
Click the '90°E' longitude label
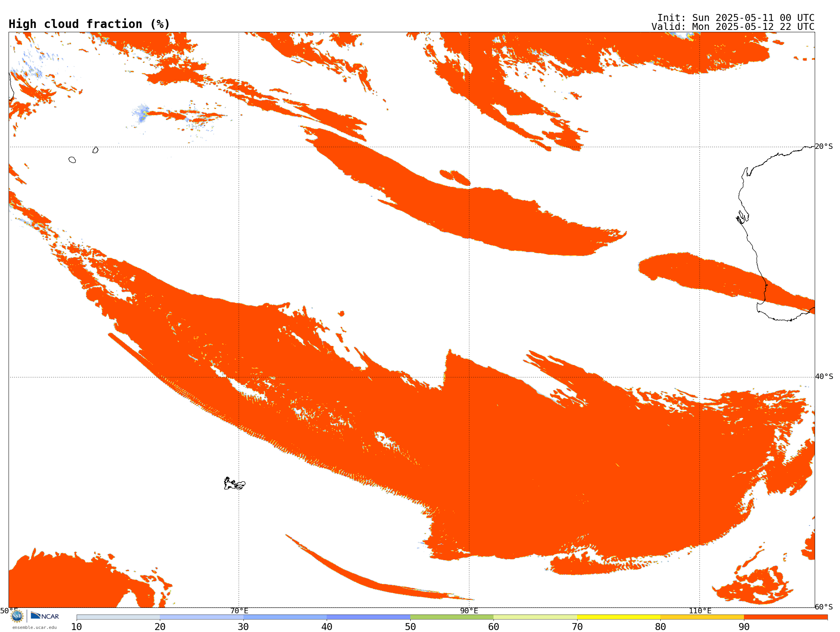(469, 611)
